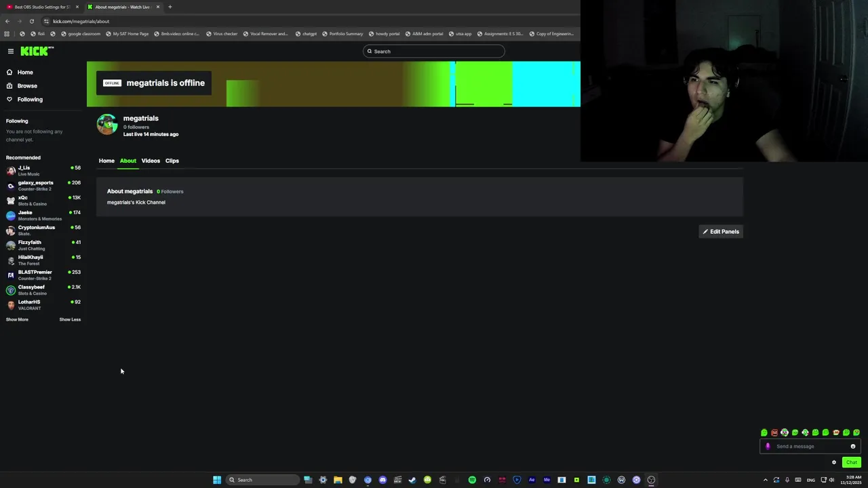This screenshot has height=488, width=868.
Task: Open the Videos channel tab
Action: coord(151,161)
